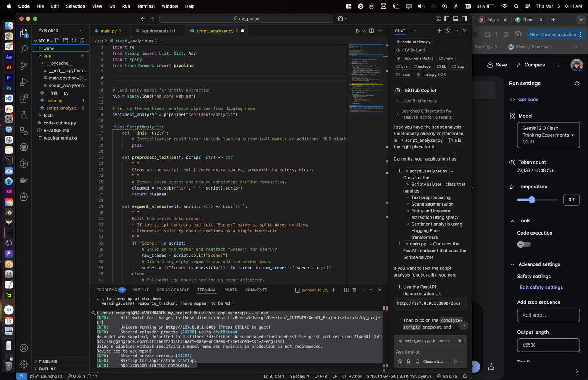Image resolution: width=588 pixels, height=380 pixels.
Task: Open Gemini model dropdown in Run settings
Action: (548, 135)
